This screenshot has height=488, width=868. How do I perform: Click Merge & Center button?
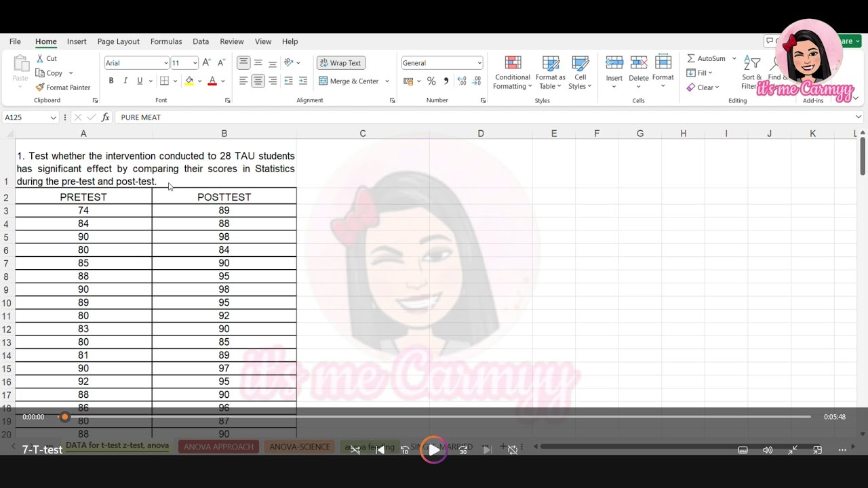click(x=349, y=81)
